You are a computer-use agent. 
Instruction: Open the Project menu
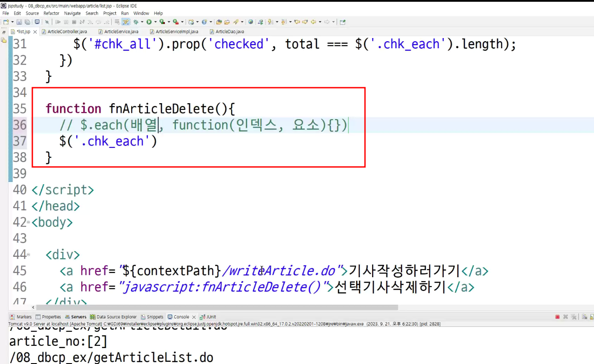point(110,13)
